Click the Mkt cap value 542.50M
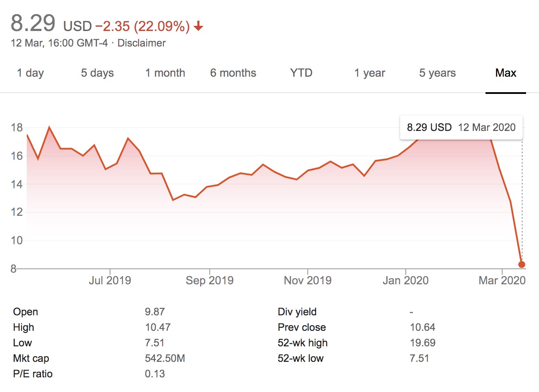The image size is (539, 392). (x=165, y=358)
